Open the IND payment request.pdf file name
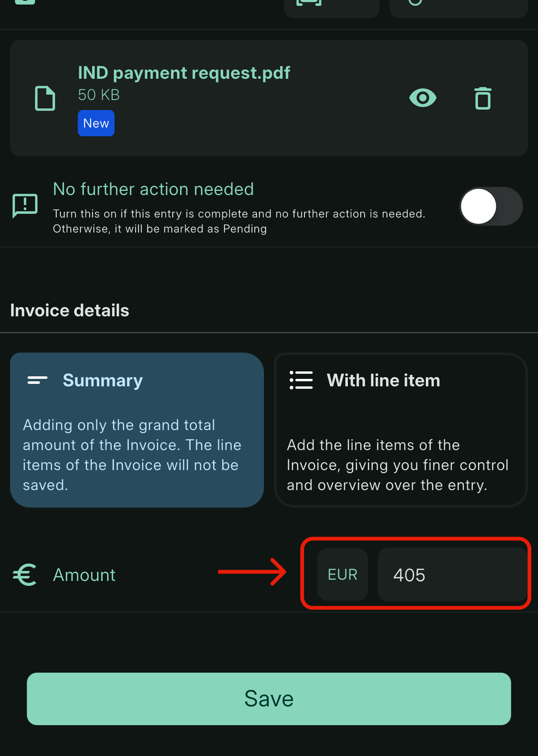Viewport: 538px width, 756px height. (184, 73)
